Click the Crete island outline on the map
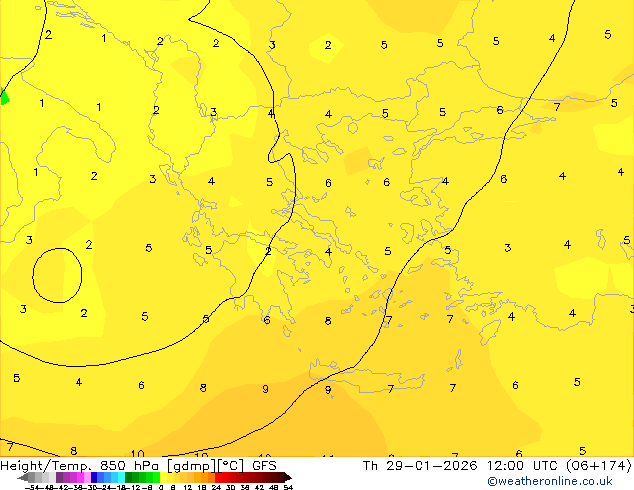This screenshot has height=490, width=634. pyautogui.click(x=367, y=376)
